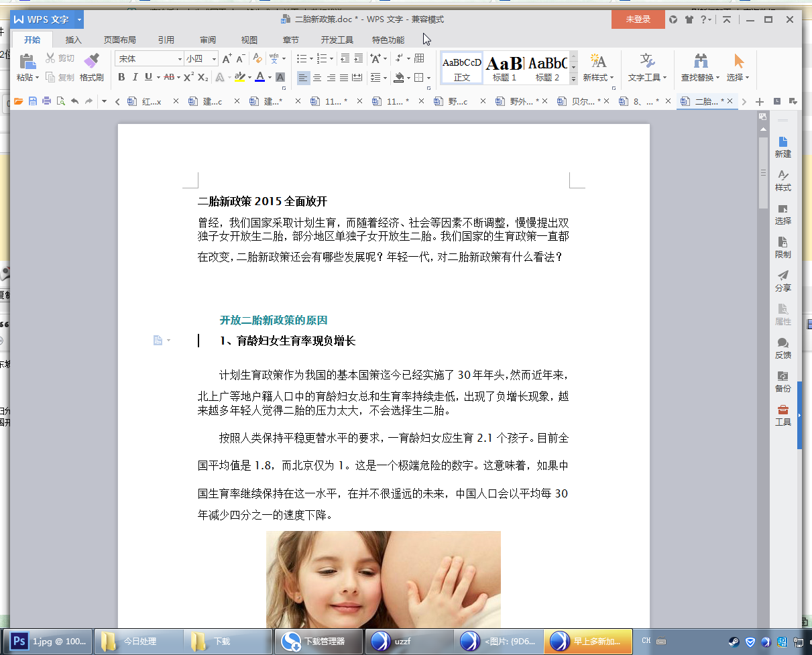Click the New (新建) sidebar icon

pos(782,147)
